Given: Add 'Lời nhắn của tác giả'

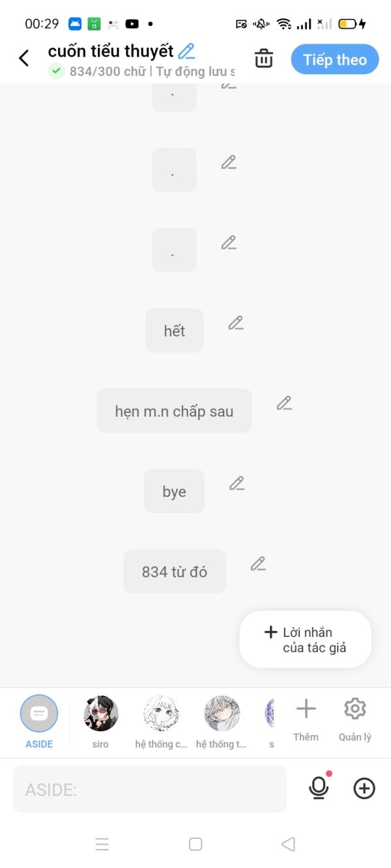Looking at the screenshot, I should tap(305, 639).
